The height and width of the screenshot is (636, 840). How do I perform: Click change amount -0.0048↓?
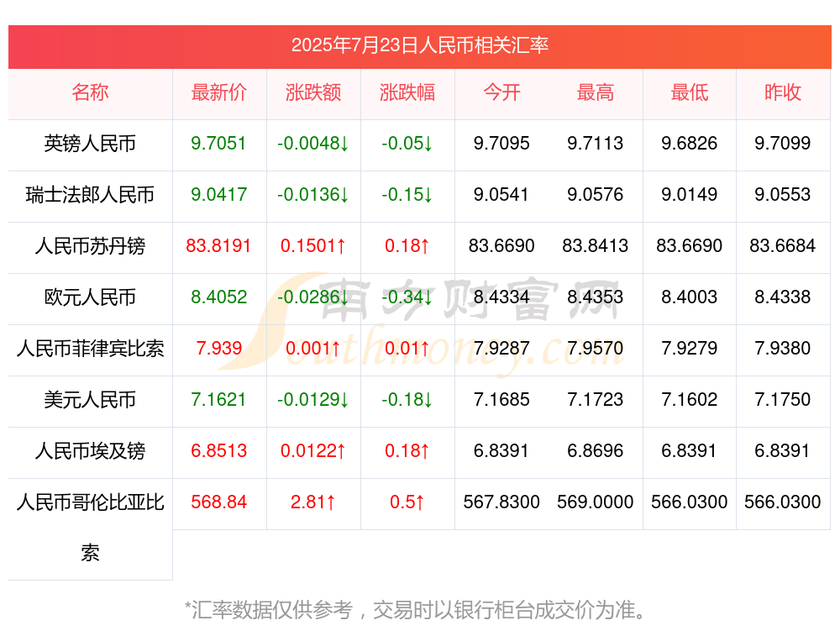[313, 144]
